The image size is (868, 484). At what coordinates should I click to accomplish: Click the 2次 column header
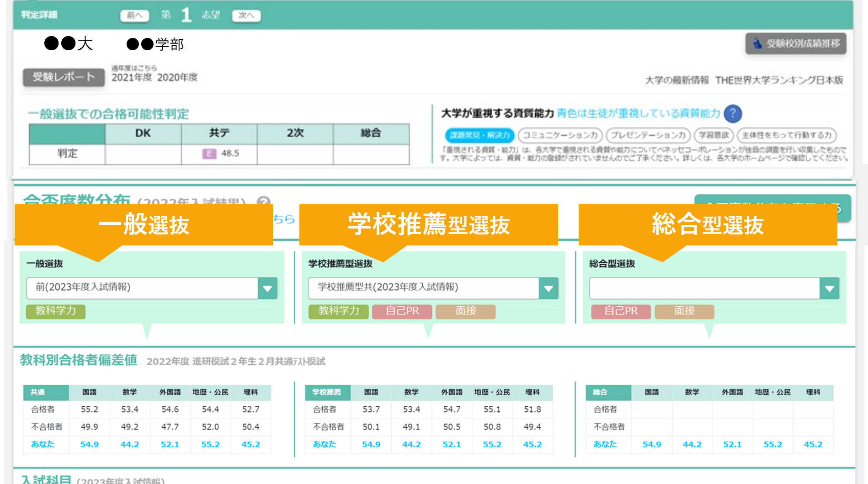[295, 133]
